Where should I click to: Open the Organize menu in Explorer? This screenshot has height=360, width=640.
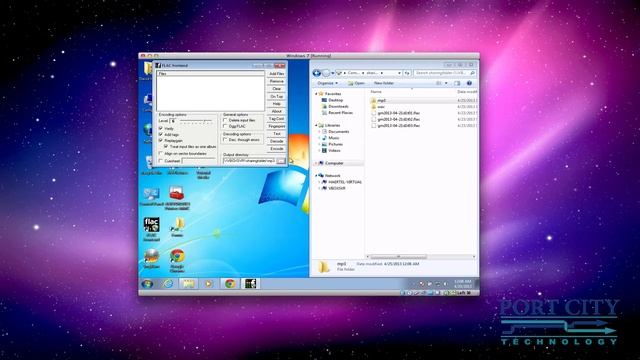coord(327,83)
